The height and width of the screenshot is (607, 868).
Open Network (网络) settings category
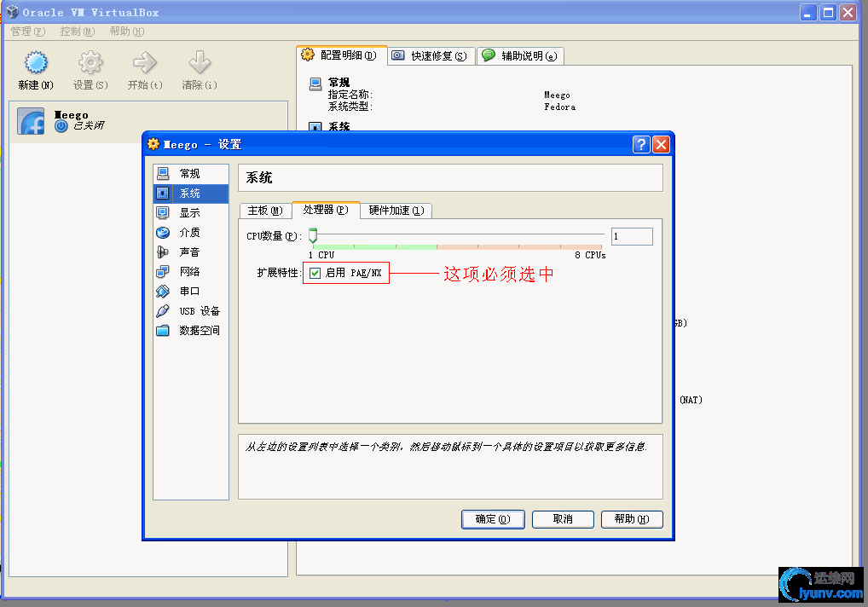[190, 272]
